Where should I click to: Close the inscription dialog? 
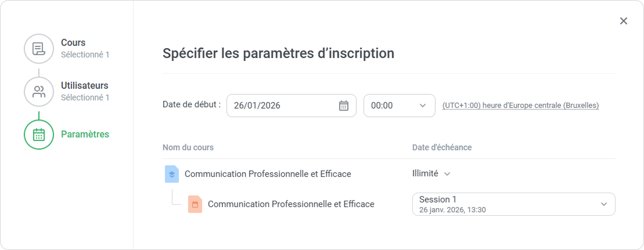(x=624, y=21)
